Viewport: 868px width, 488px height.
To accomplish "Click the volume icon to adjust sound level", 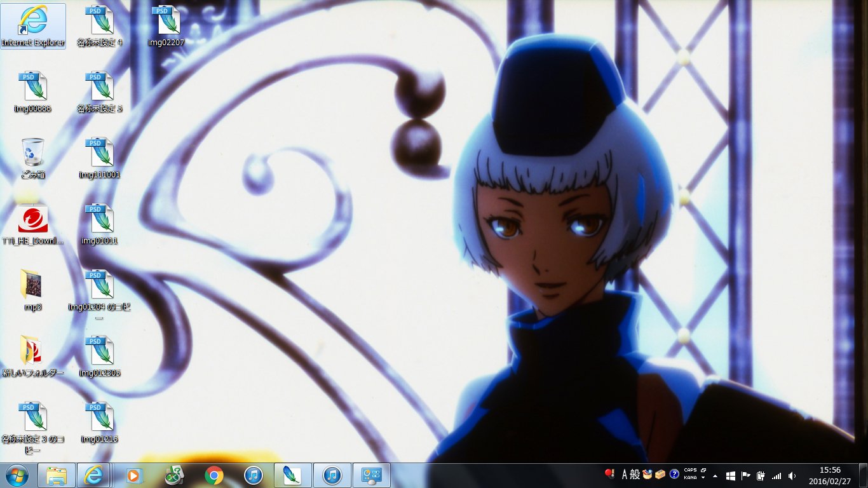I will coord(792,475).
